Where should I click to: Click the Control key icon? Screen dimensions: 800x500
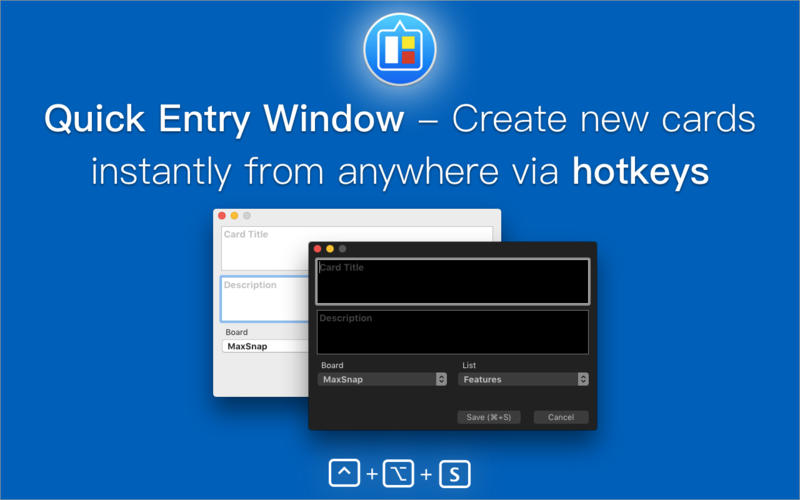click(x=344, y=473)
